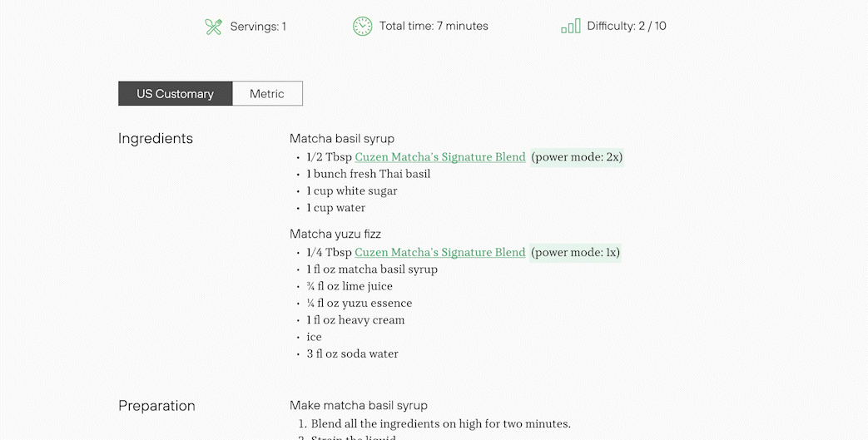Select the Matcha yuzu fizz subheading

coord(335,234)
